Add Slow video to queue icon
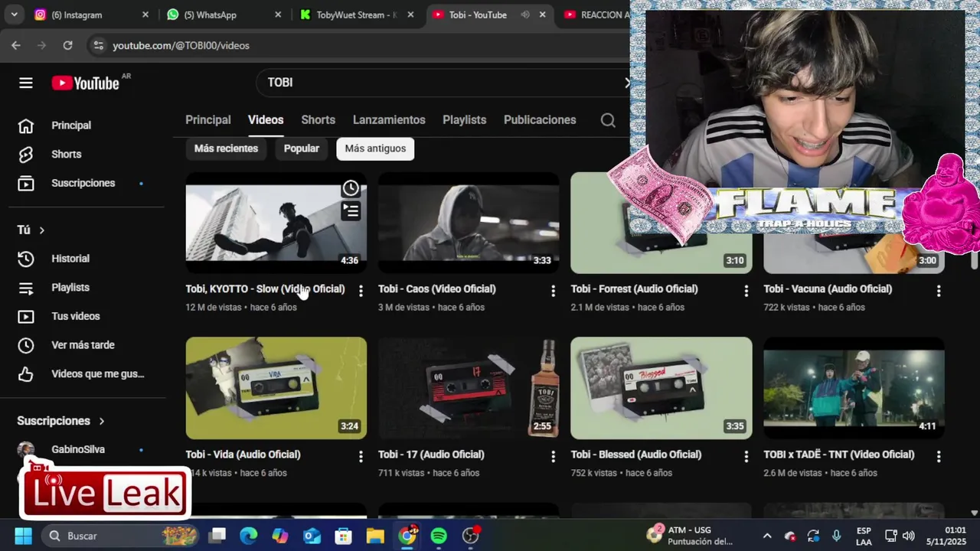The width and height of the screenshot is (980, 551). 351,211
